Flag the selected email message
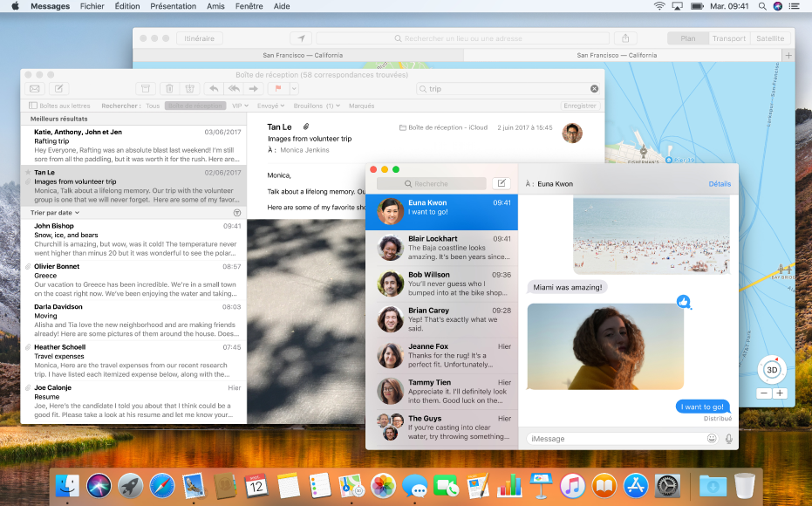812x506 pixels. point(277,88)
